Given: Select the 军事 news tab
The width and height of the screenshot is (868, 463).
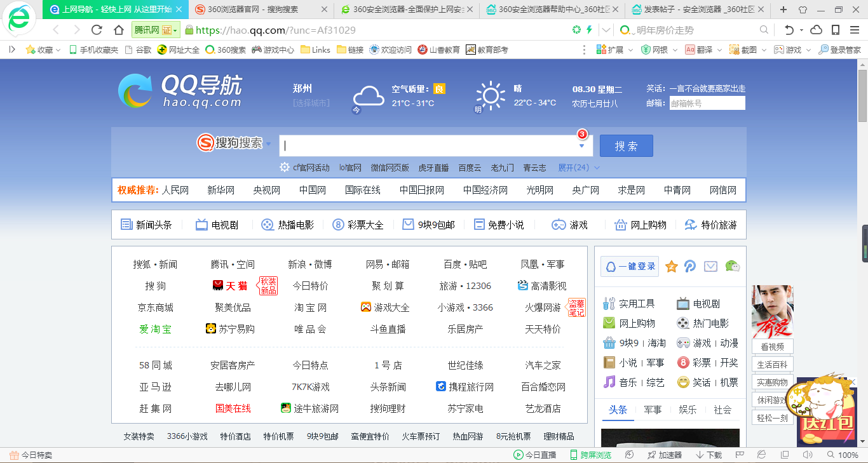Looking at the screenshot, I should click(653, 410).
